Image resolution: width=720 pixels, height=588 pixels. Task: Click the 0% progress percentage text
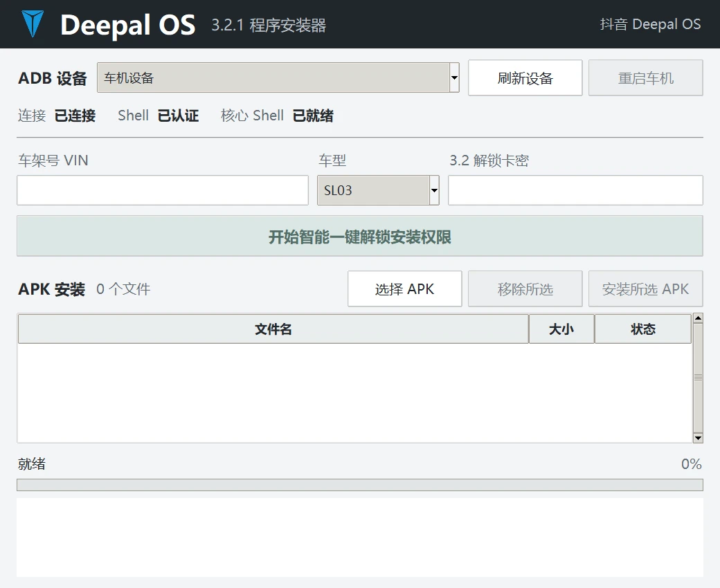tap(692, 463)
